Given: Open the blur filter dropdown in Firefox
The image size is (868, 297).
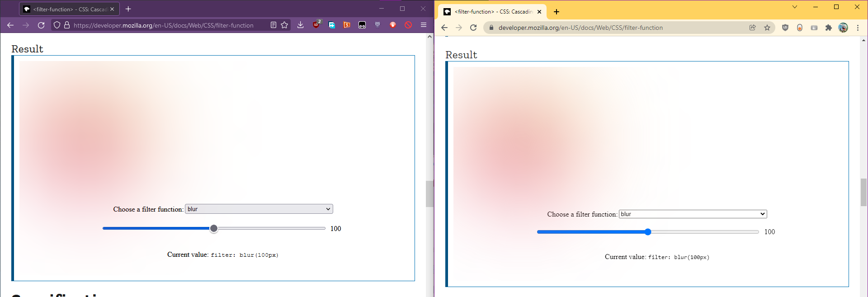Looking at the screenshot, I should [259, 209].
